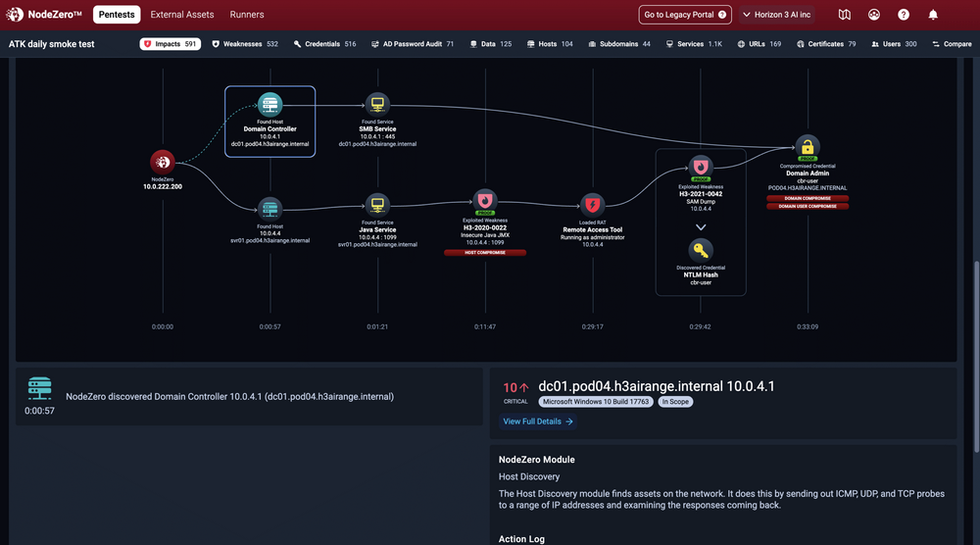980x545 pixels.
Task: Click the SMB Service node icon
Action: tap(377, 104)
